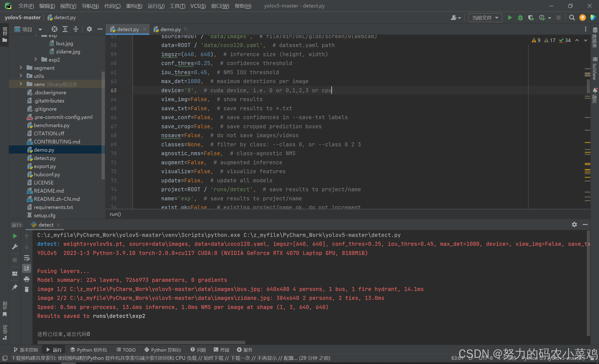Screen dimensions: 599x364
Task: Clear run output with trash icon
Action: click(26, 289)
